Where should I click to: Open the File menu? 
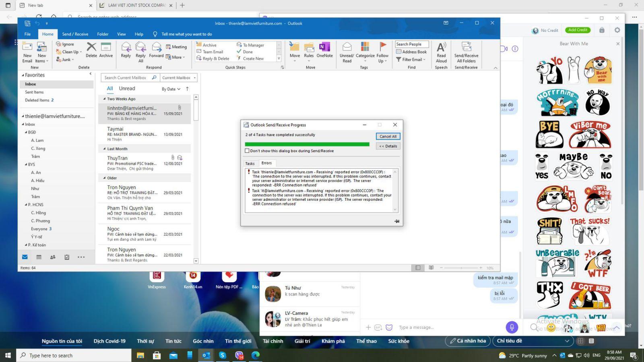click(27, 34)
